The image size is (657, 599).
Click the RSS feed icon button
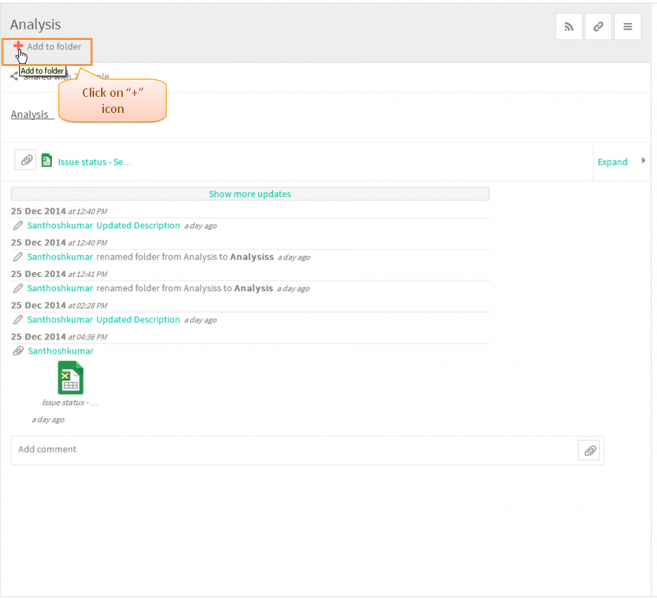(x=569, y=27)
